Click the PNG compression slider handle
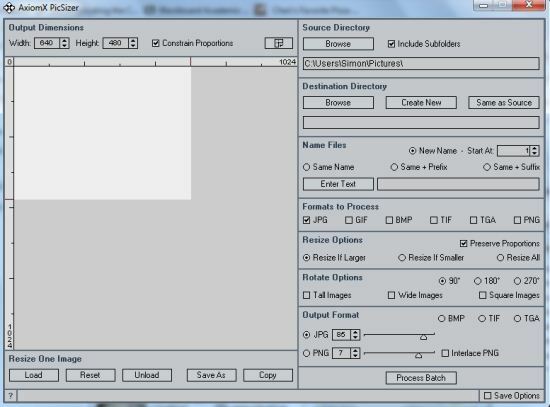The height and width of the screenshot is (407, 550). (418, 355)
